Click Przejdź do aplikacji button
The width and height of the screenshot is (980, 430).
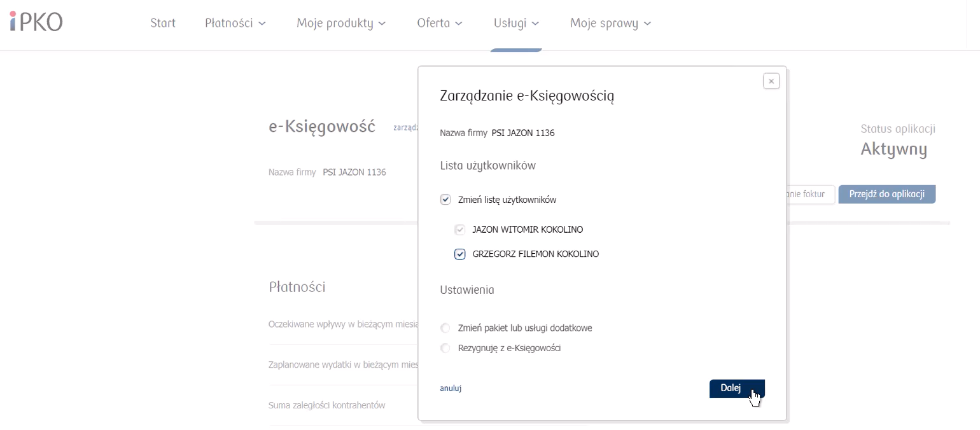click(886, 195)
